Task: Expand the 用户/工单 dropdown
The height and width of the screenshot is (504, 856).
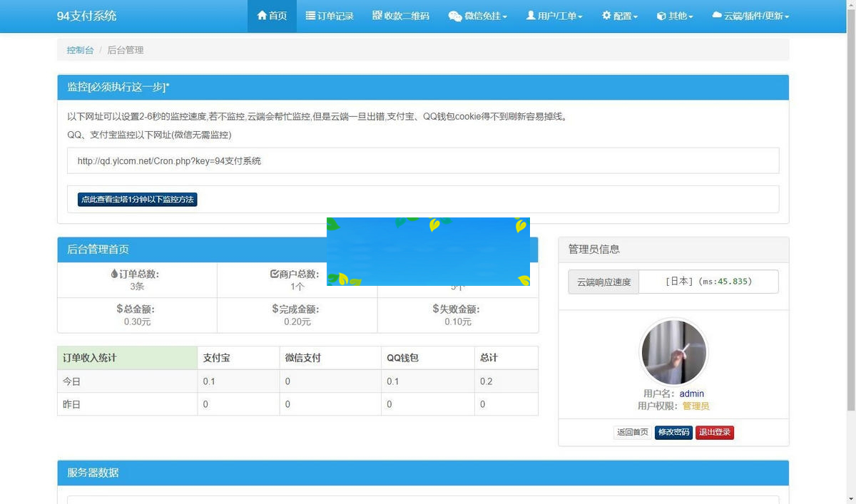Action: [555, 16]
